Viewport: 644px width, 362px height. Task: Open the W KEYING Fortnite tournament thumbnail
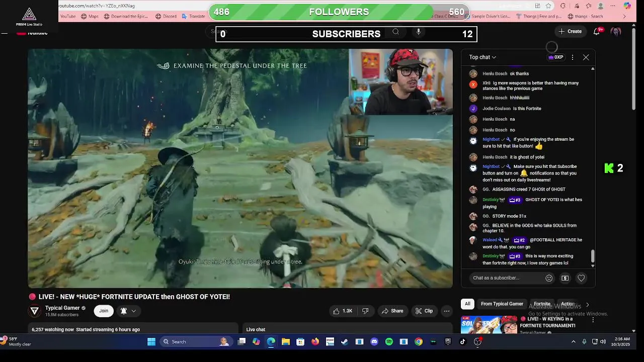489,325
